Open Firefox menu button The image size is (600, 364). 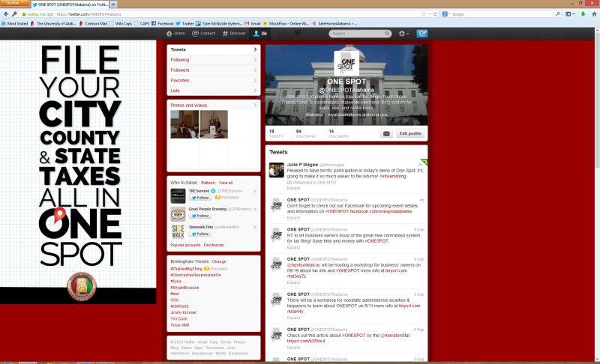(14, 3)
